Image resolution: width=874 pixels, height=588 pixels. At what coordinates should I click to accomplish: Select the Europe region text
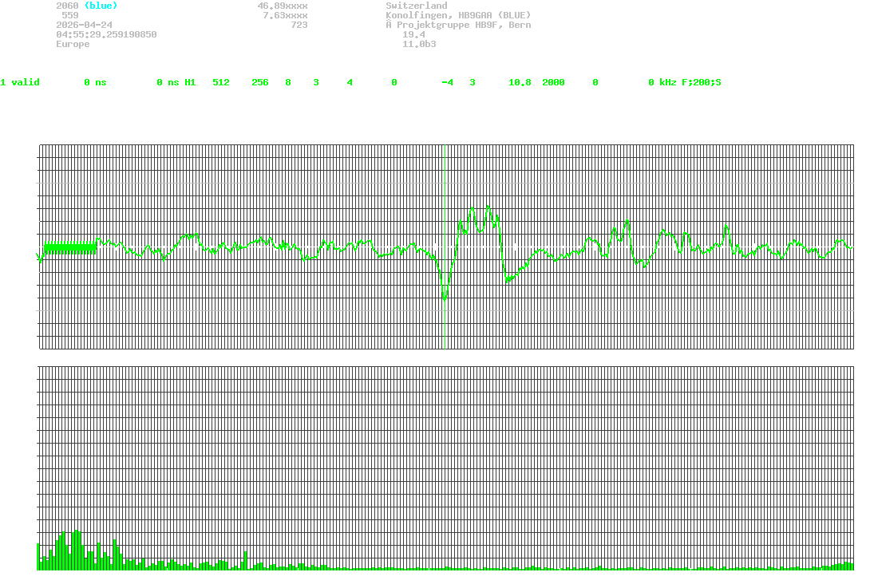tap(73, 44)
